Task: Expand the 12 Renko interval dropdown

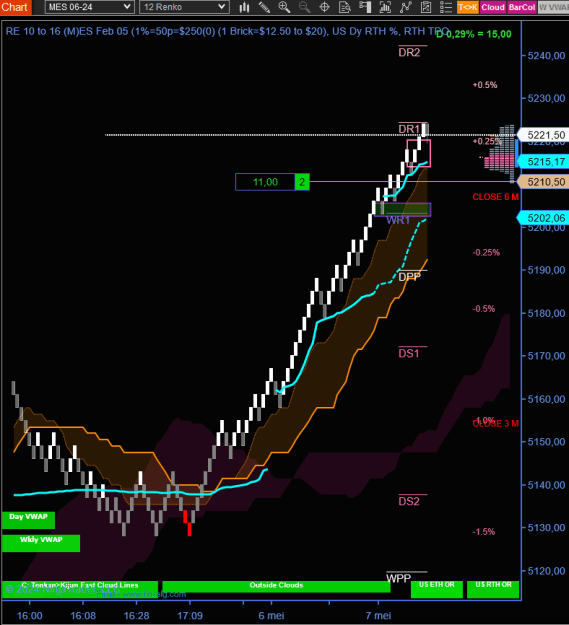Action: (x=184, y=7)
